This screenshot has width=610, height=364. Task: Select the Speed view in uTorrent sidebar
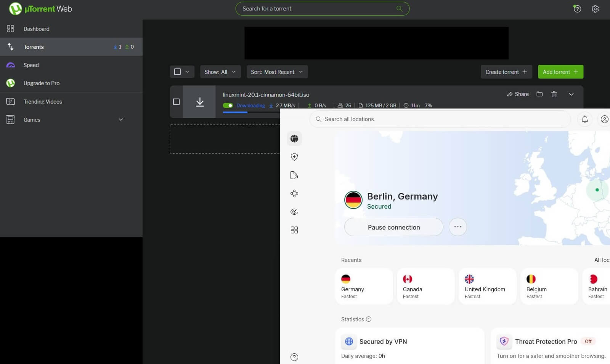[x=31, y=65]
